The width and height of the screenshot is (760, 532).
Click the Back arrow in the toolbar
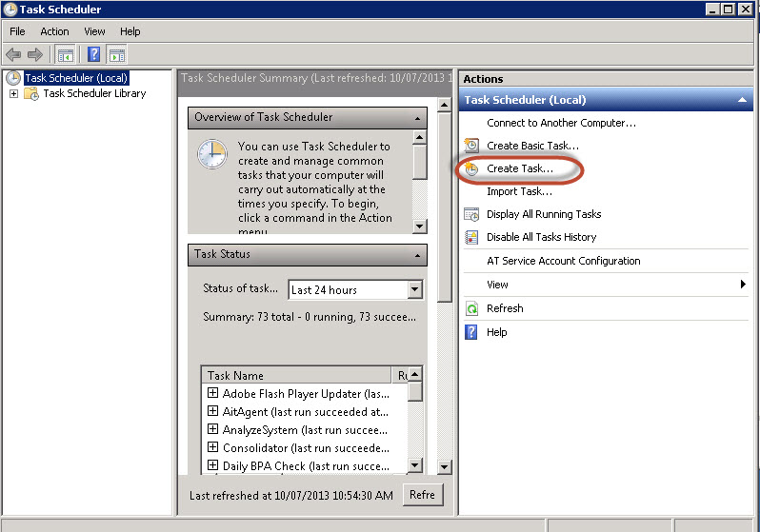point(14,54)
